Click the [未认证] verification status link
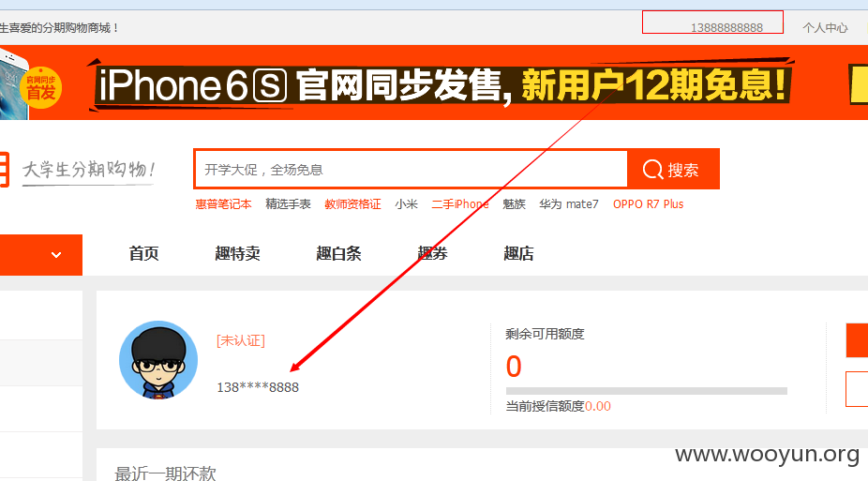Viewport: 868px width, 481px height. (241, 340)
